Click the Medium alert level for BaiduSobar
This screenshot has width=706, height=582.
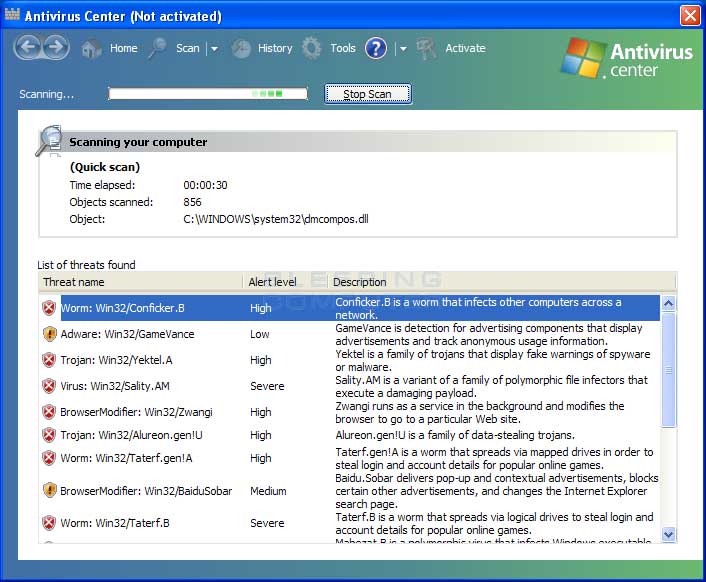click(x=268, y=491)
